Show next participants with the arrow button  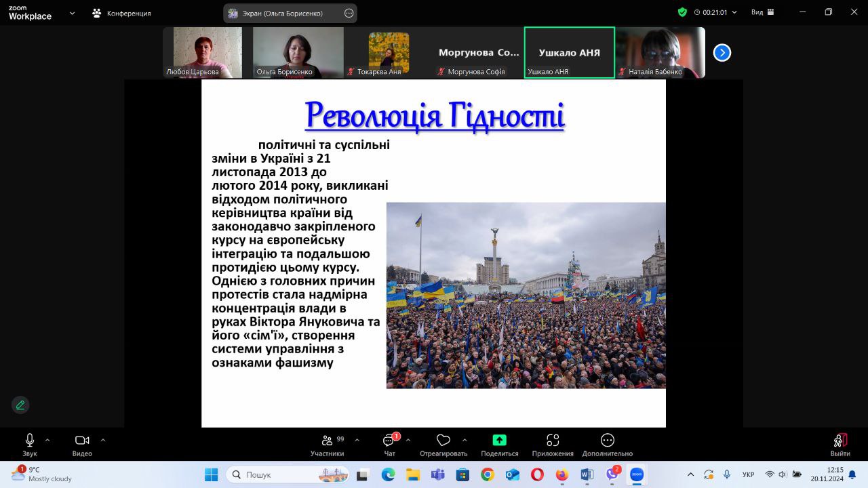(x=722, y=53)
